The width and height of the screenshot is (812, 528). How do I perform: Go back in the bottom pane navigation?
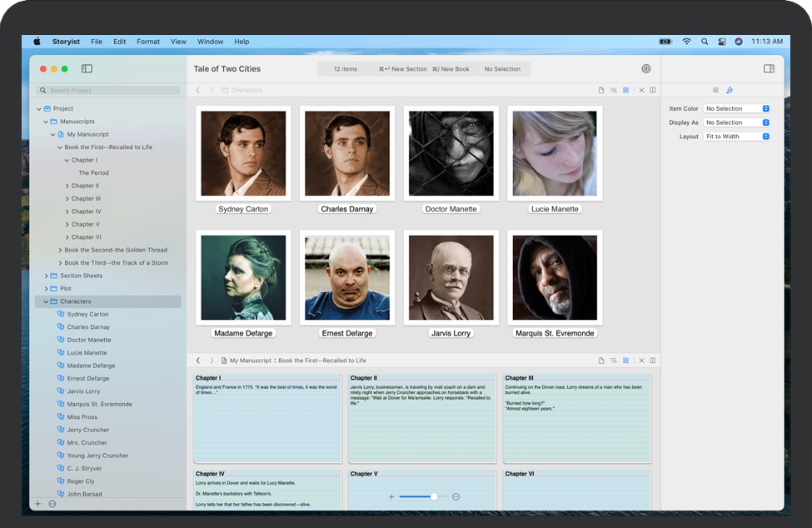[x=198, y=361]
